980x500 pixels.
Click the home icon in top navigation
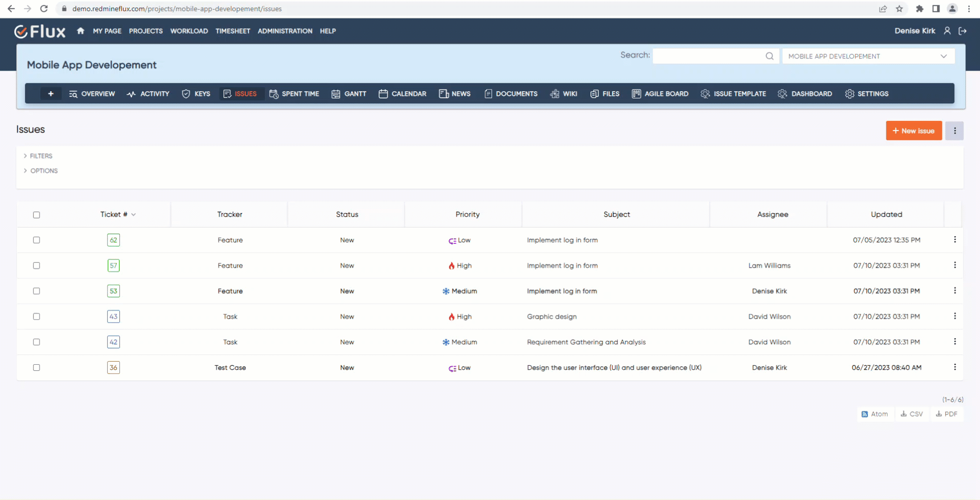coord(80,31)
